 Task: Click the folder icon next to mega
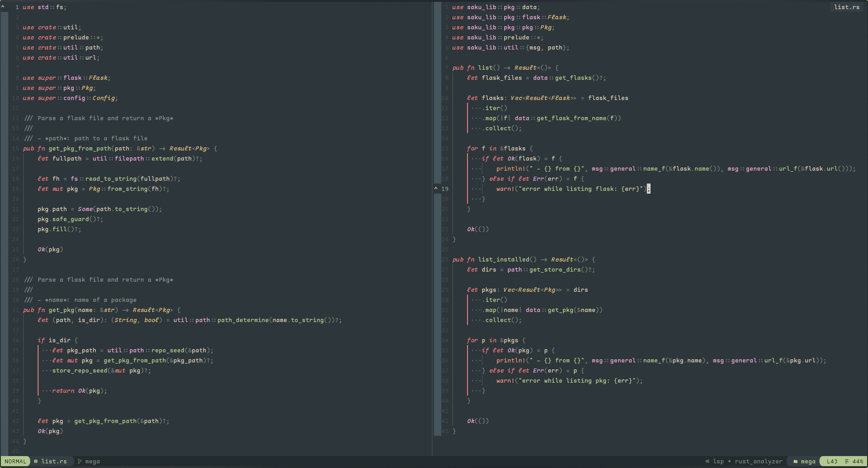click(795, 461)
